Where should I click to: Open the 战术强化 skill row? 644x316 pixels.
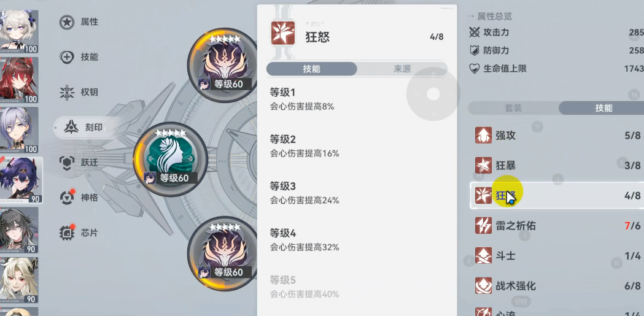point(557,286)
